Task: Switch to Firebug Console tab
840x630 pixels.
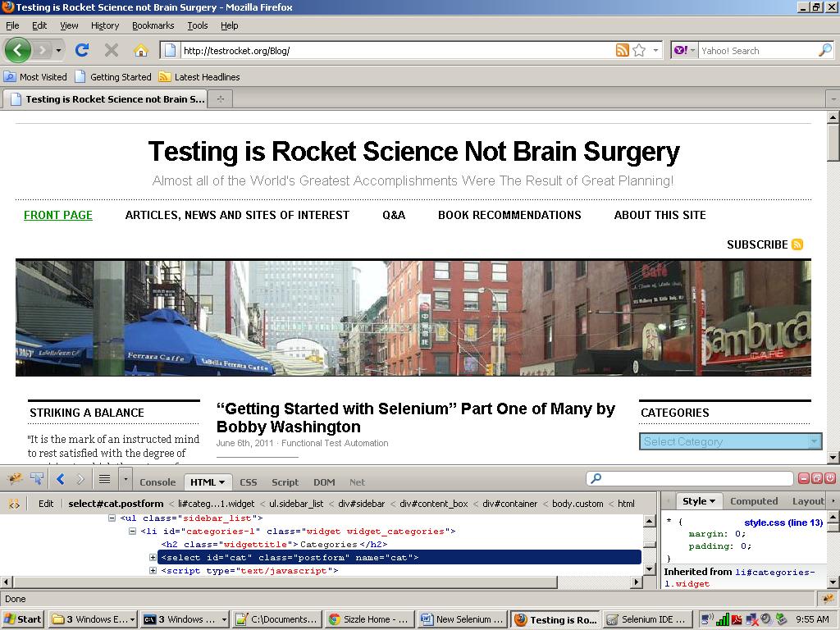Action: (157, 482)
